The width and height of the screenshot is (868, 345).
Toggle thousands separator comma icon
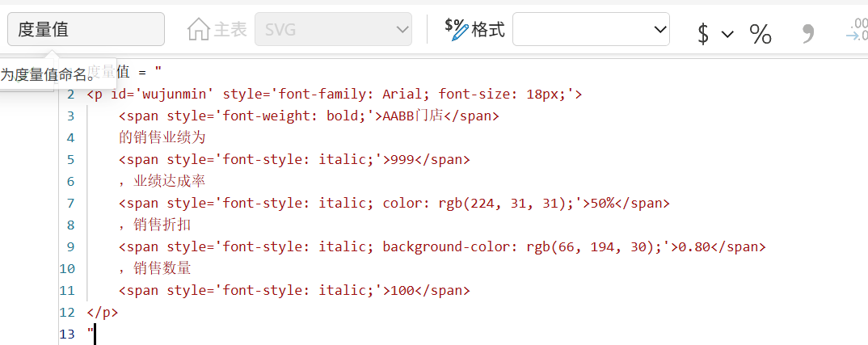[x=809, y=33]
